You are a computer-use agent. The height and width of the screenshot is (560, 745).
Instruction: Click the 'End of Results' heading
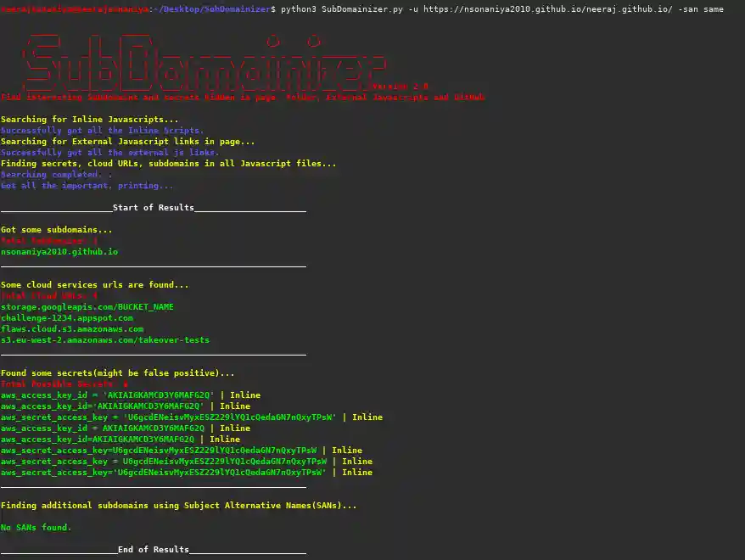pos(154,549)
